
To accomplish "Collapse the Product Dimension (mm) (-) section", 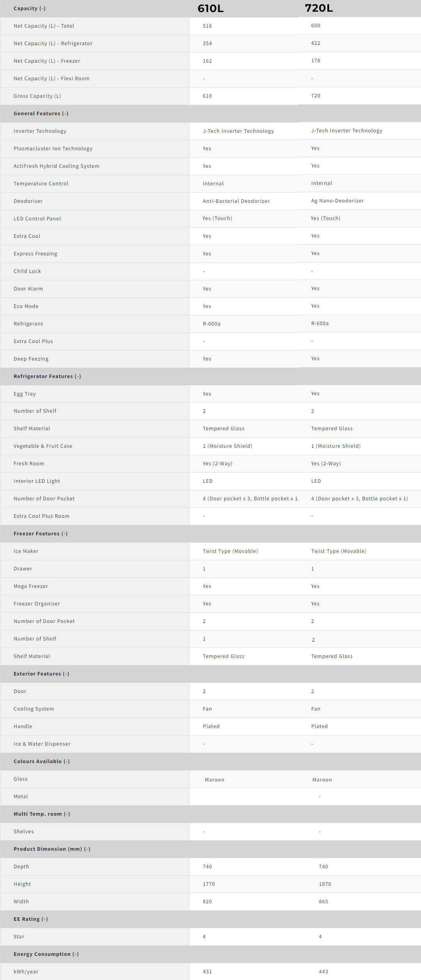I will click(x=52, y=849).
